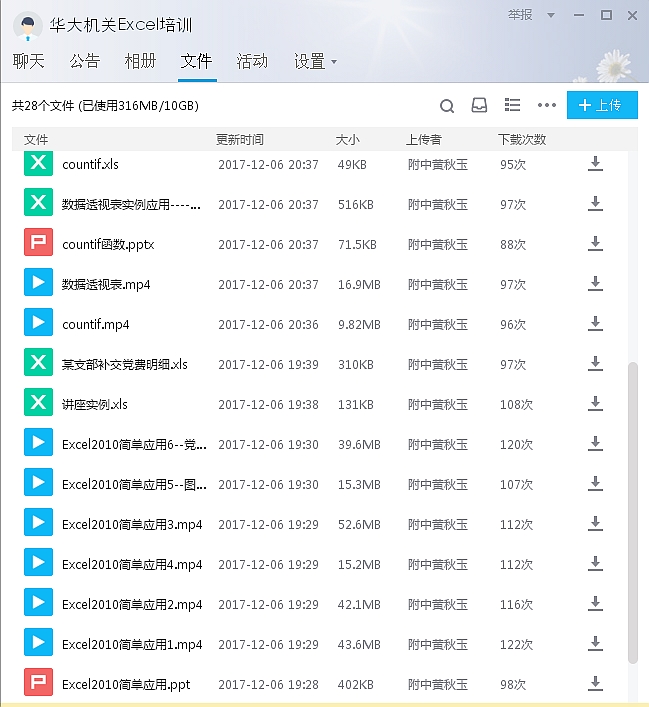Open the file Excel2010简单应用.ppt
The width and height of the screenshot is (649, 707).
point(126,684)
